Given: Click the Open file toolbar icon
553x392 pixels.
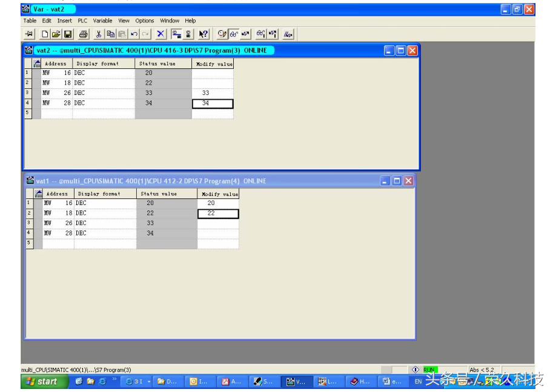Looking at the screenshot, I should pos(56,34).
